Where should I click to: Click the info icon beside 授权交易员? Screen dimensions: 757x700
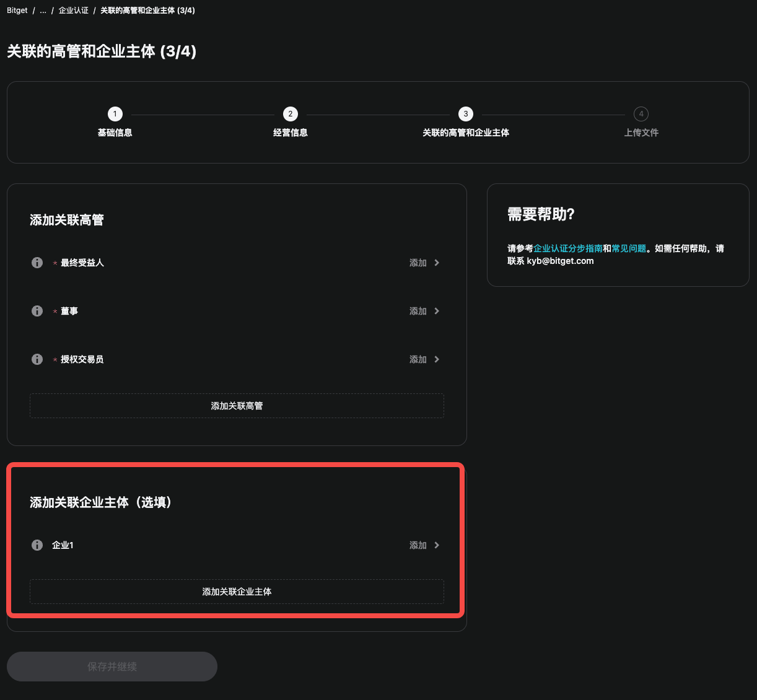tap(37, 359)
